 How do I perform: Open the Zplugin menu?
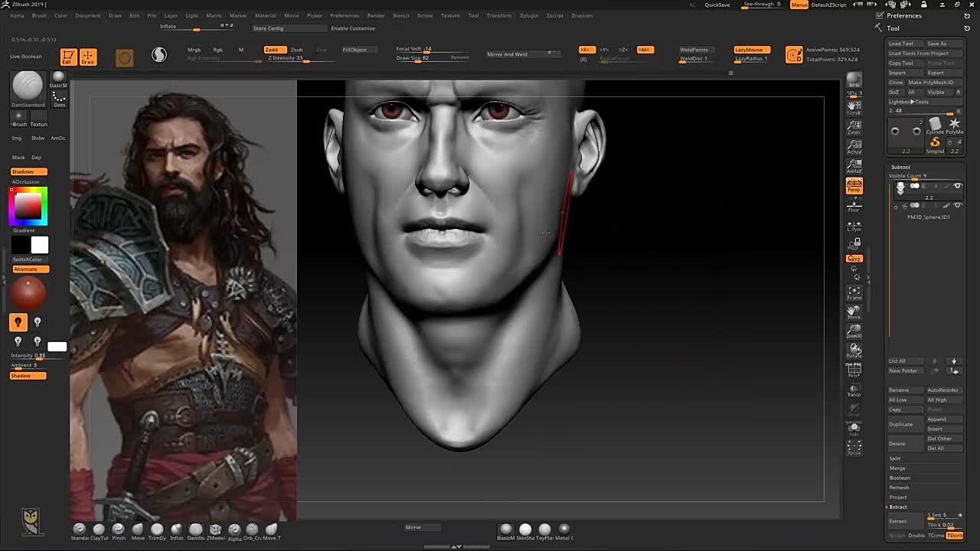coord(528,15)
